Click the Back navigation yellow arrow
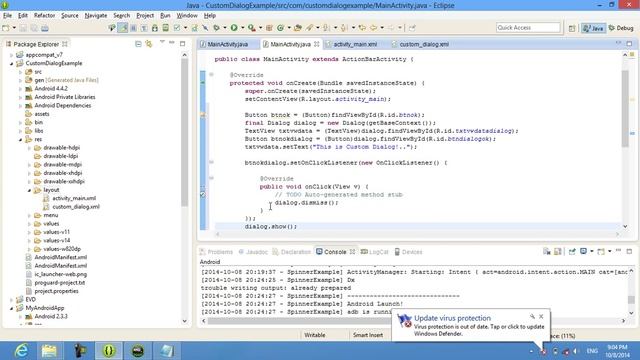 coord(373,28)
